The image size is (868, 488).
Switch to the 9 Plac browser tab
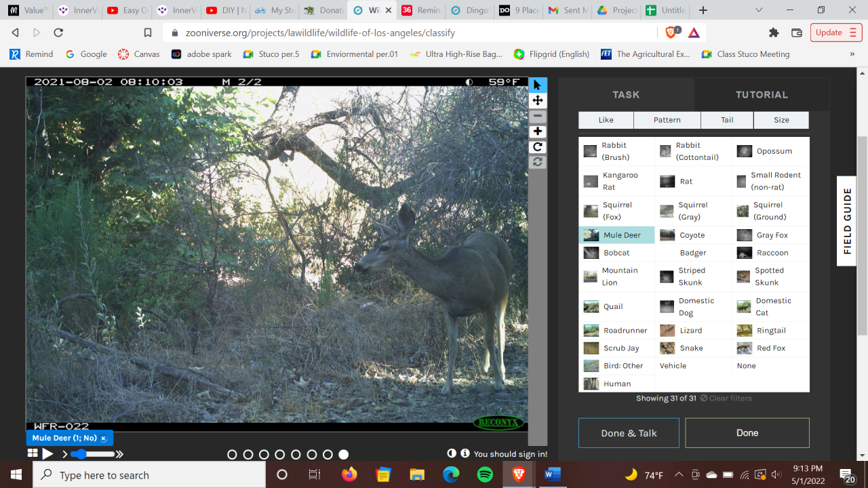[x=519, y=10]
